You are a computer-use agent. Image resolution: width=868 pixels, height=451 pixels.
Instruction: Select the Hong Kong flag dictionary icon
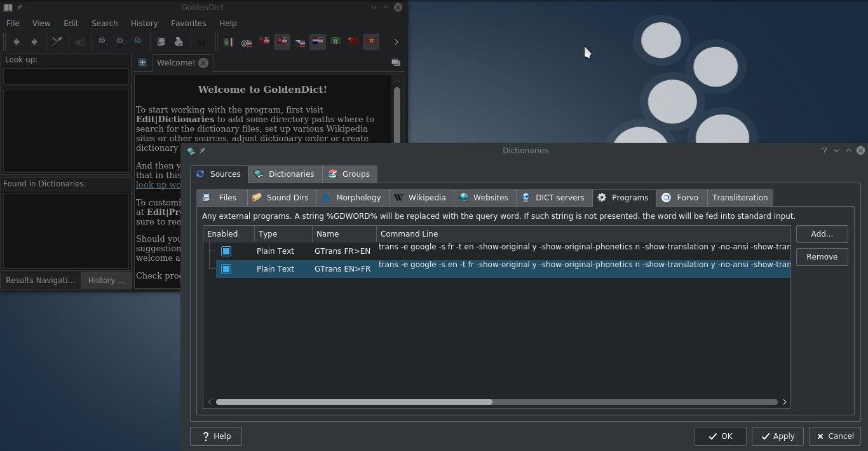(370, 41)
